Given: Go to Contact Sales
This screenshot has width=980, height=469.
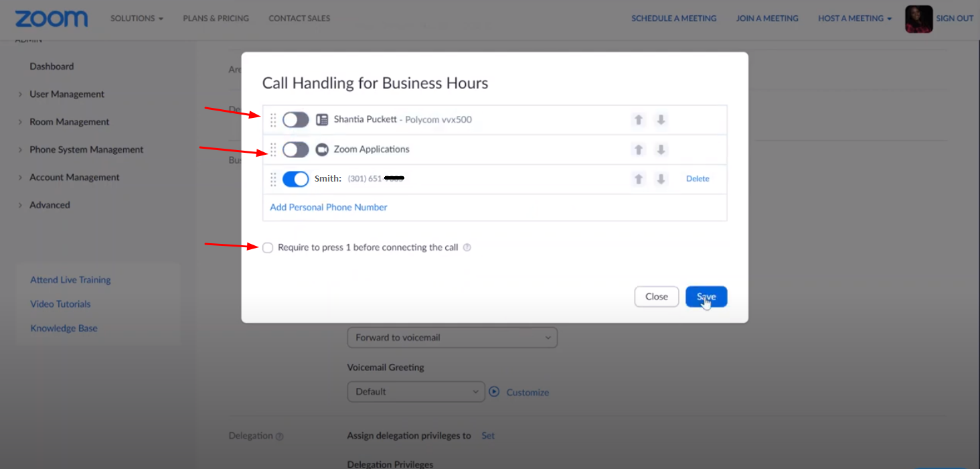Looking at the screenshot, I should (299, 18).
